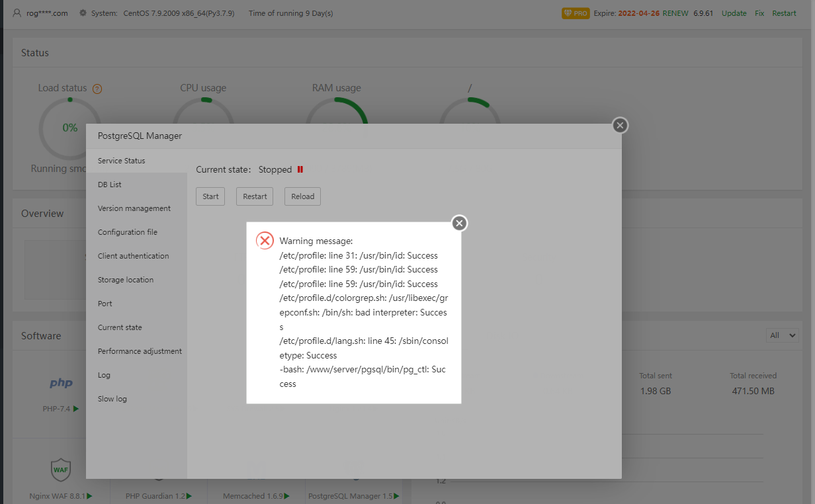Expand Nginx WAF 8.8.1 via its green arrow
Image resolution: width=815 pixels, height=504 pixels.
coord(89,495)
